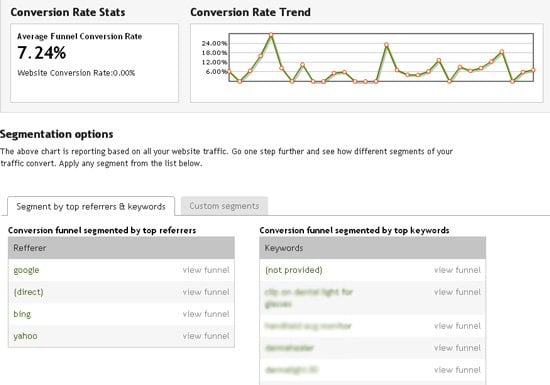View funnel for google referrer
The image size is (550, 385).
coord(206,270)
